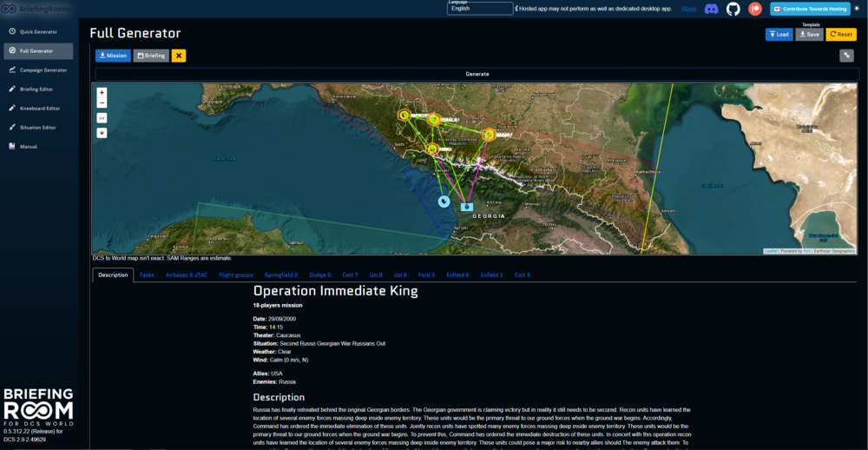This screenshot has height=450, width=868.
Task: Collapse the generator panel with shrink icon
Action: 846,56
